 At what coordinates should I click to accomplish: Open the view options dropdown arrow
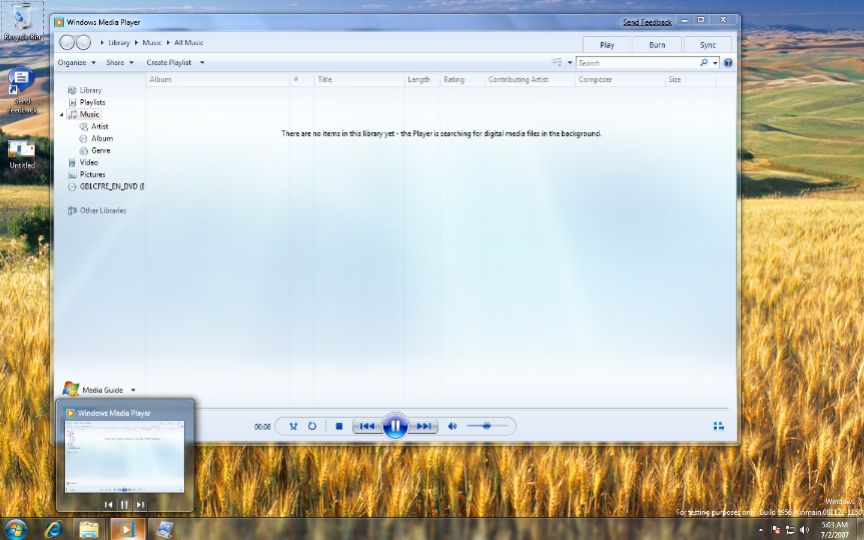570,63
